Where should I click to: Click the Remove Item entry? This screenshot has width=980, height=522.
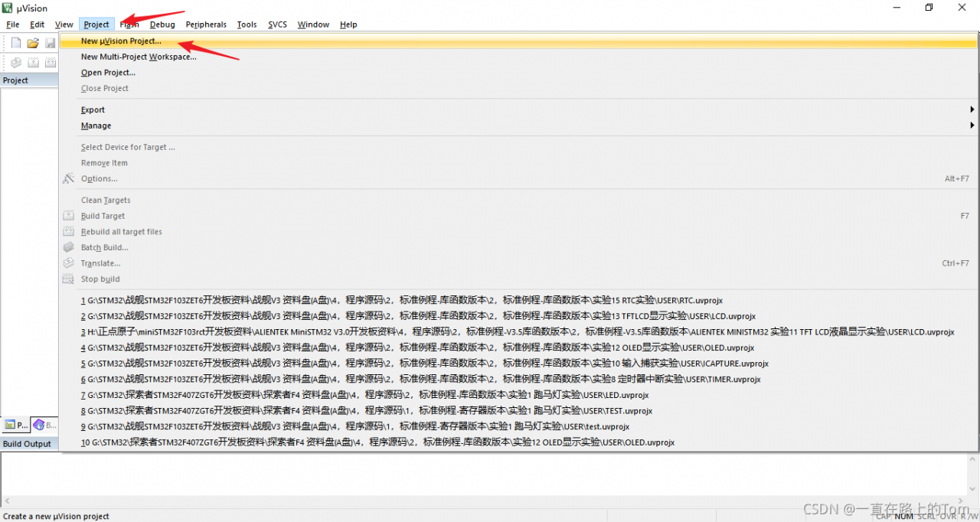coord(518,163)
